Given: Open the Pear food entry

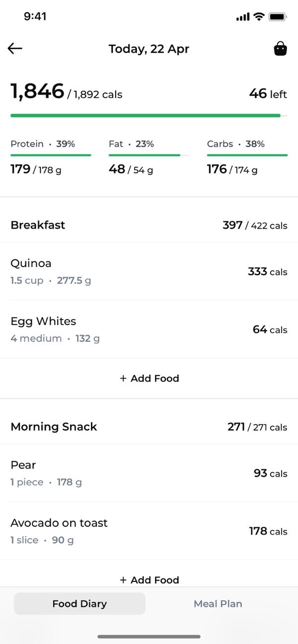Looking at the screenshot, I should point(149,473).
